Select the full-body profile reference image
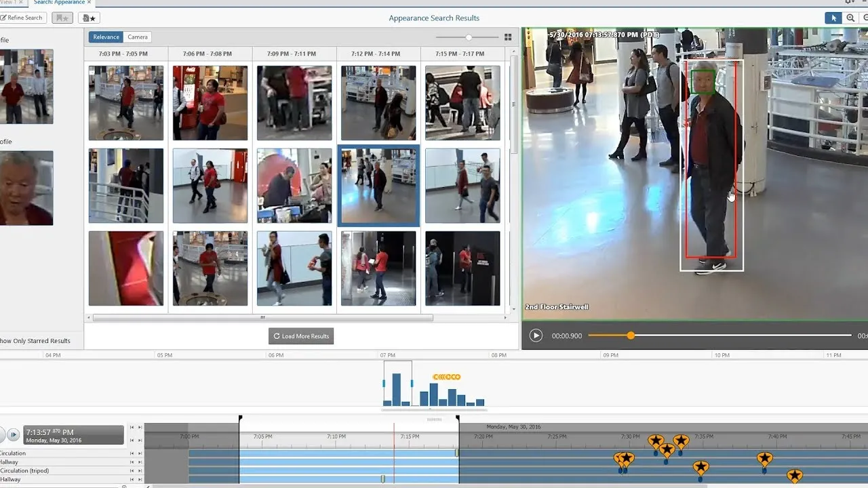This screenshot has height=488, width=868. point(26,86)
